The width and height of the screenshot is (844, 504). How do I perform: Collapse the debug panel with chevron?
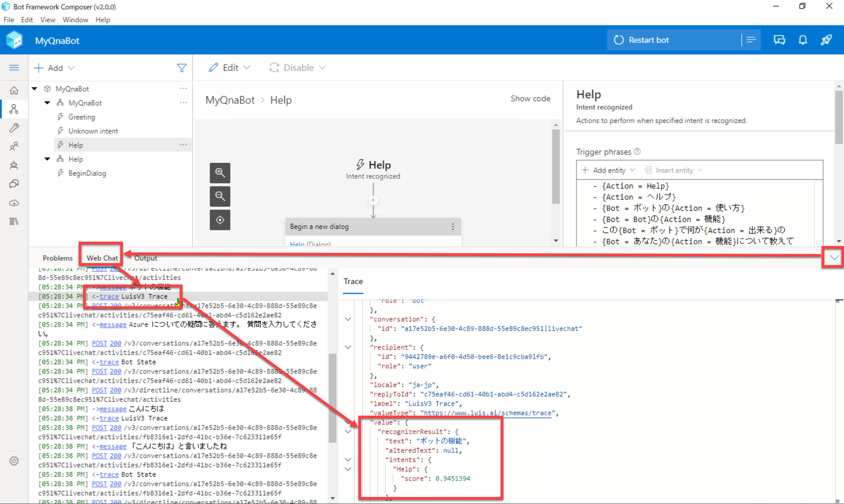834,258
